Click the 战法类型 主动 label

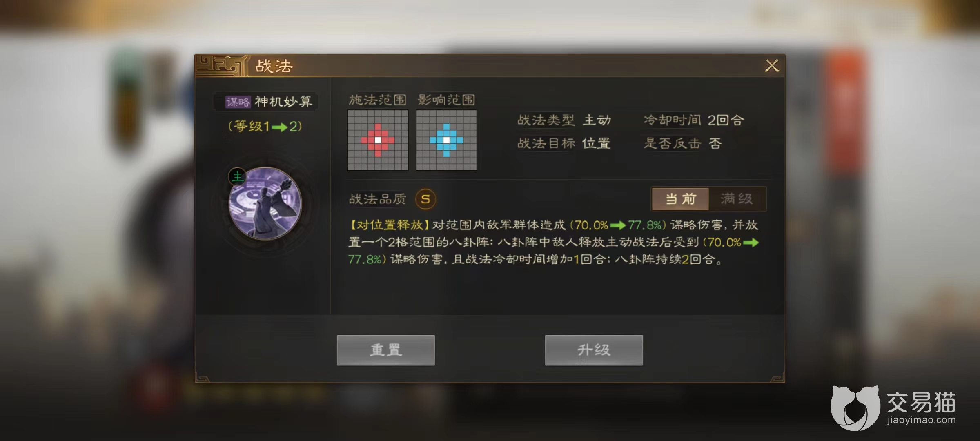564,120
